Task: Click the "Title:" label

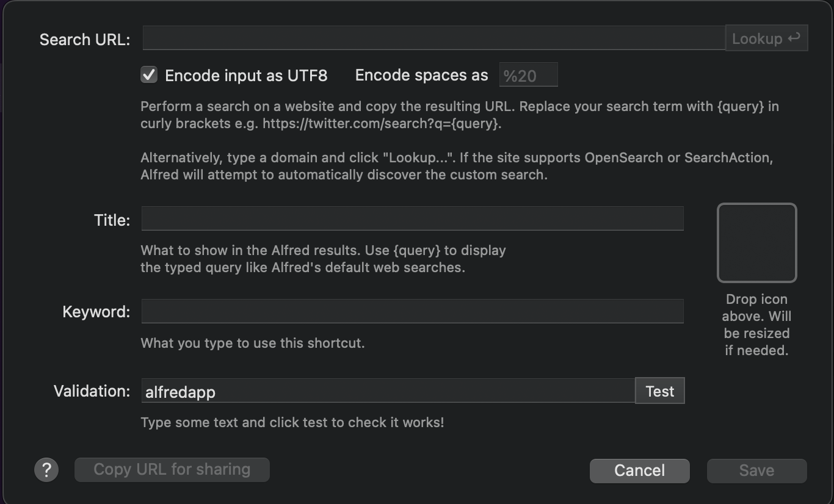Action: tap(112, 220)
